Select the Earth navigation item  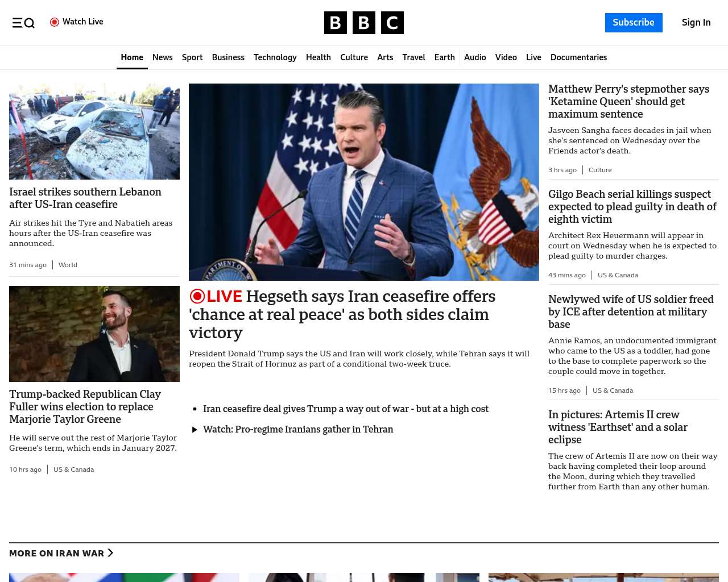444,57
